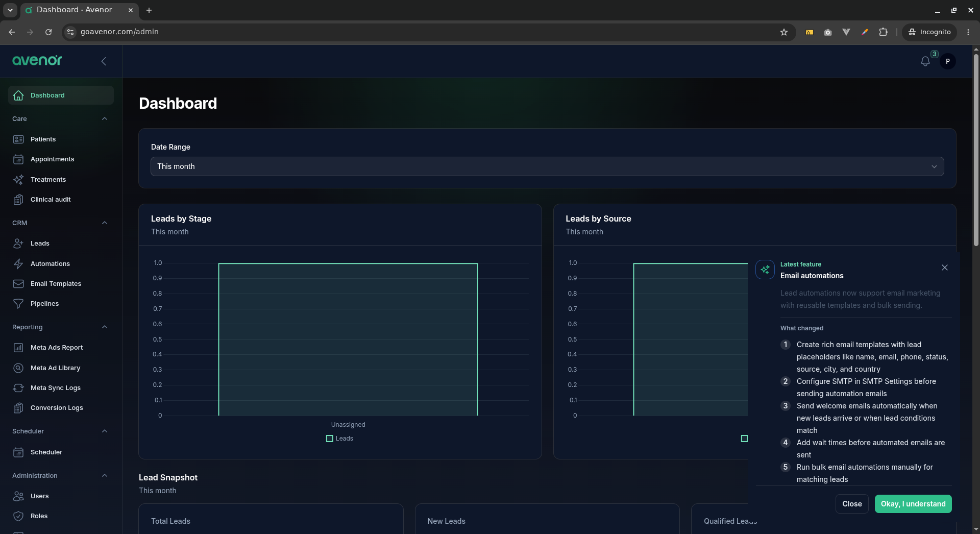Screen dimensions: 980x534
Task: Dismiss the Latest feature popup with X
Action: coord(945,268)
